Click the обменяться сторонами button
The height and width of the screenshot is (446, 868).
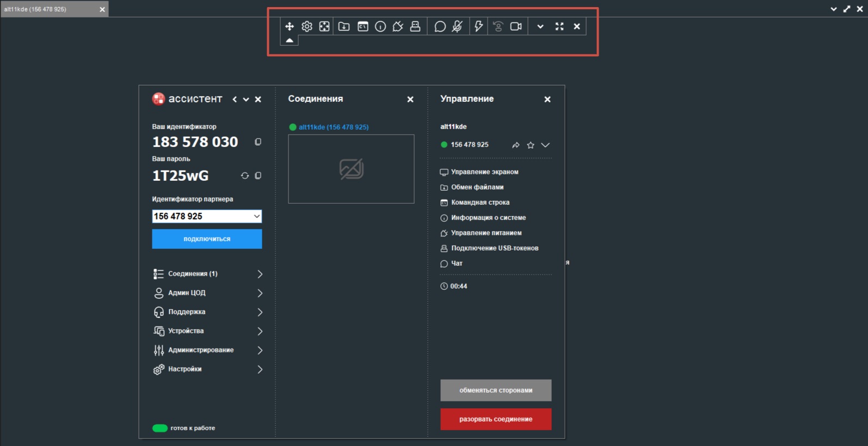[x=496, y=390]
